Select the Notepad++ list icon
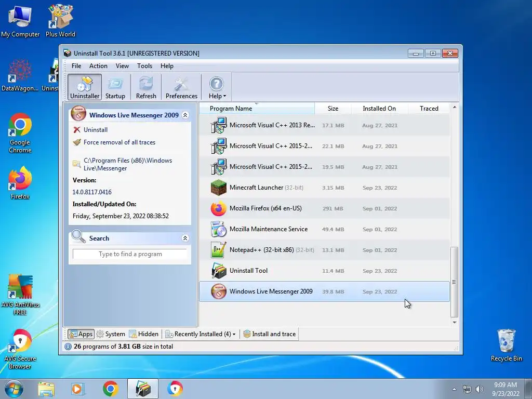The height and width of the screenshot is (399, 532). 219,250
